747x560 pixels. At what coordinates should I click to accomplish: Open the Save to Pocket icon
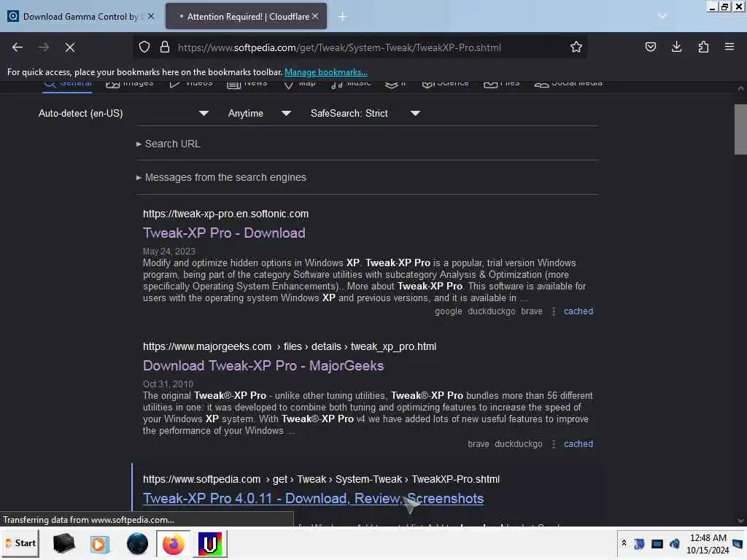point(650,47)
